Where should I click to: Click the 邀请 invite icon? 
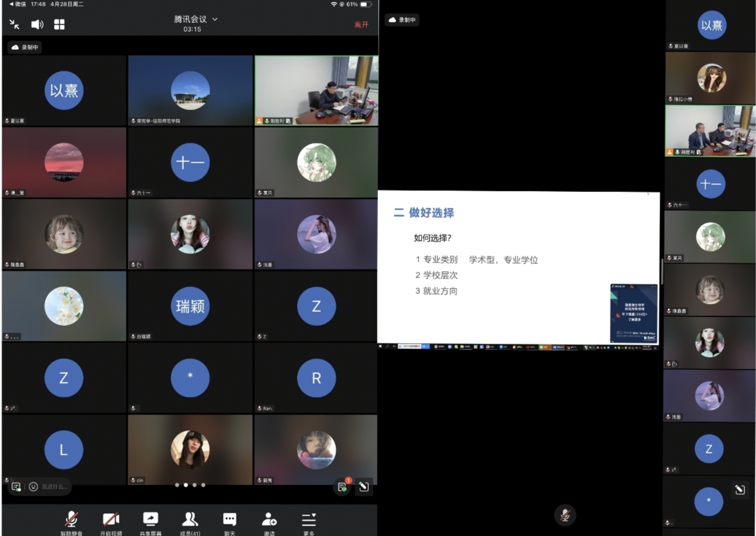269,520
